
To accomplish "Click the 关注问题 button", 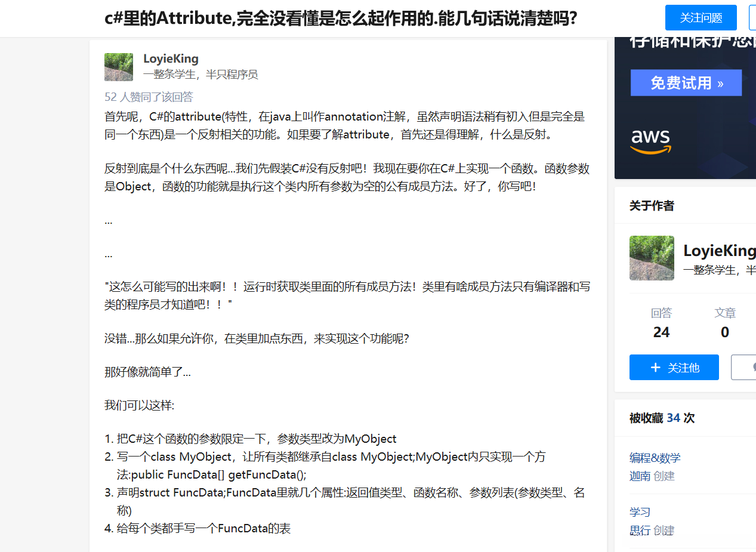I will pos(701,17).
